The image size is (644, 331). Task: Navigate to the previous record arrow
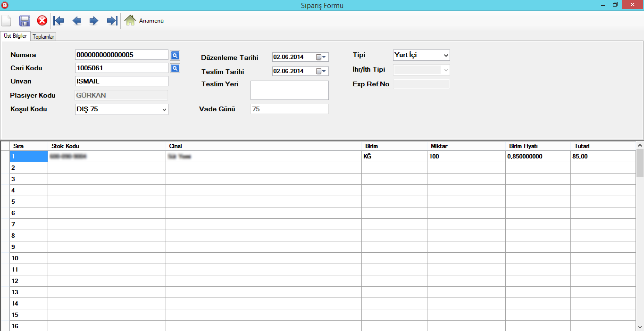tap(76, 21)
